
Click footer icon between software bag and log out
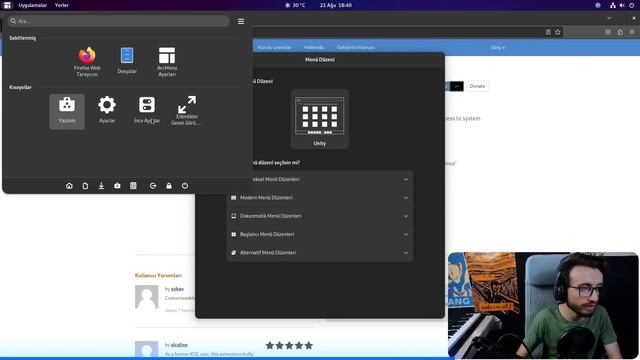coord(133,186)
